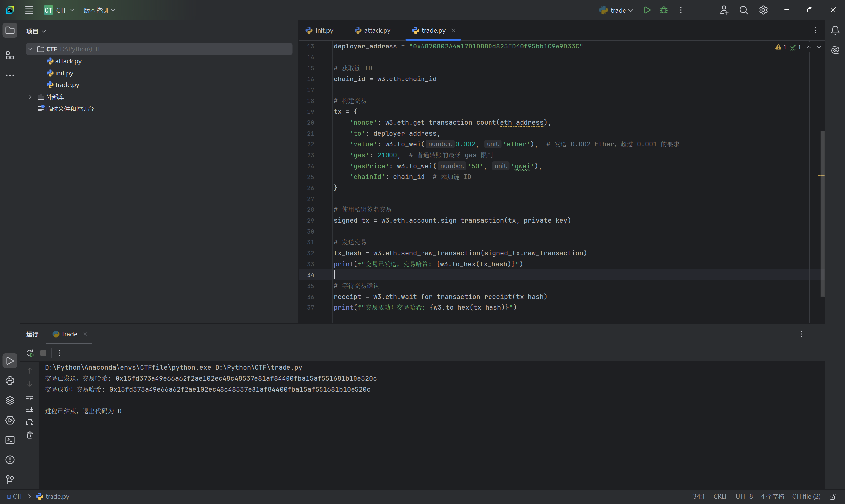Run the trade configuration
845x504 pixels.
pos(647,10)
